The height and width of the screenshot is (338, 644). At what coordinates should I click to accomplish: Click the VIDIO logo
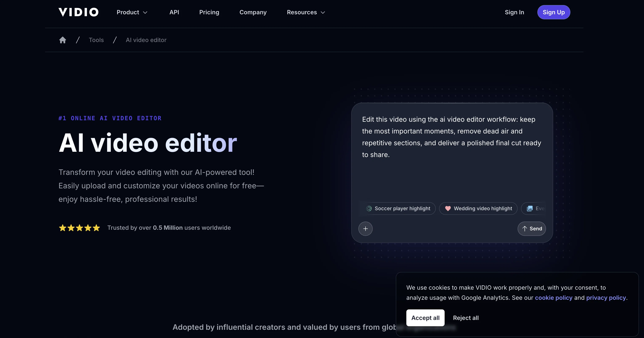(78, 12)
